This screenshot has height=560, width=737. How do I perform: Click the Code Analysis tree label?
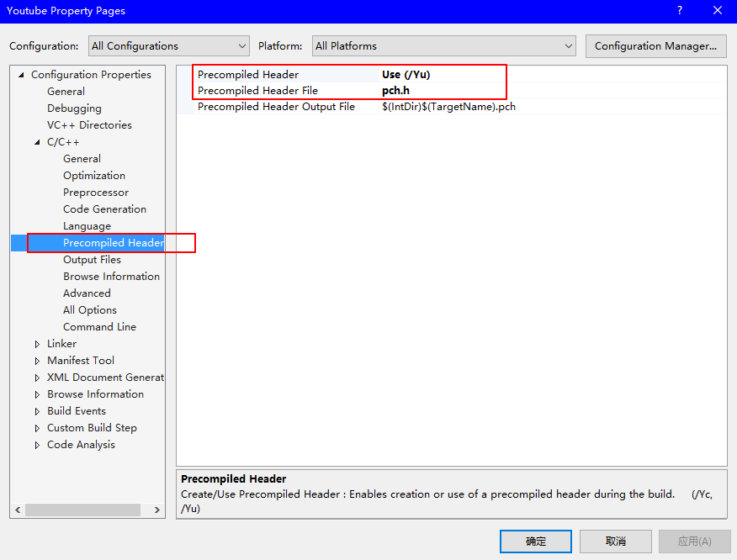pos(81,445)
